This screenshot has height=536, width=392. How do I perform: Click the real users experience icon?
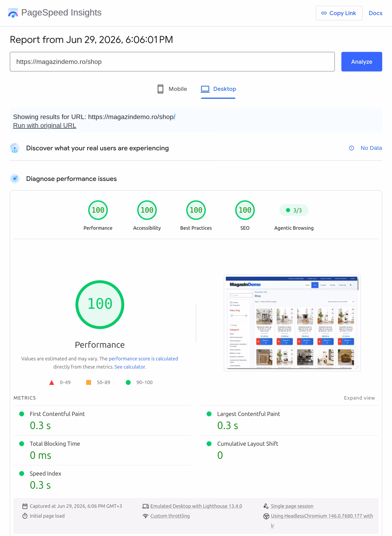click(15, 148)
